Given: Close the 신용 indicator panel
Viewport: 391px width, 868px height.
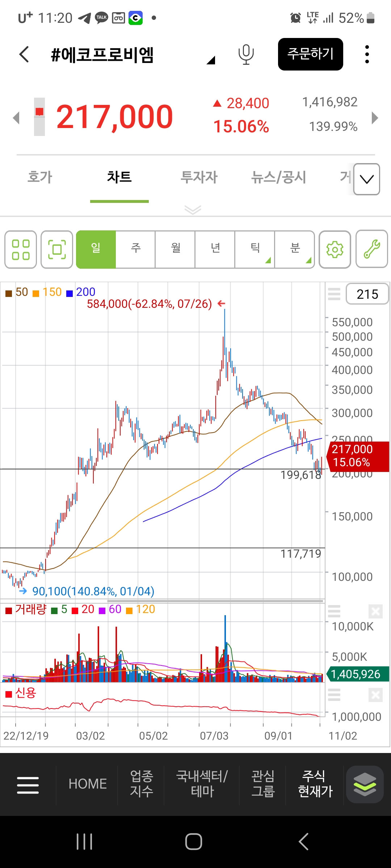Looking at the screenshot, I should point(375,695).
